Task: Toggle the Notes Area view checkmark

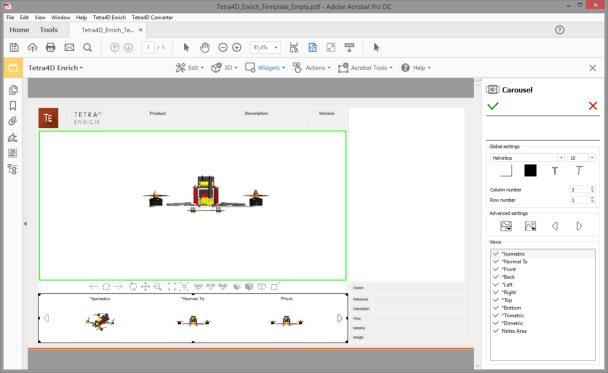Action: (496, 331)
